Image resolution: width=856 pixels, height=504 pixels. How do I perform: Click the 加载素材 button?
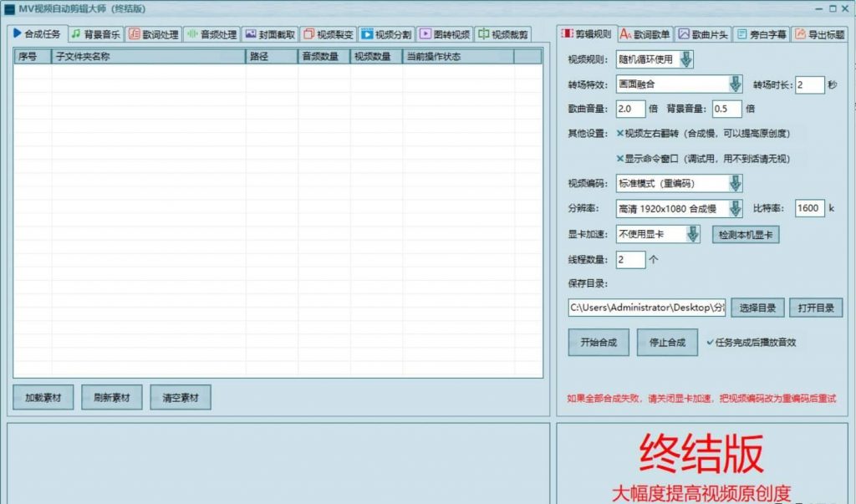43,398
